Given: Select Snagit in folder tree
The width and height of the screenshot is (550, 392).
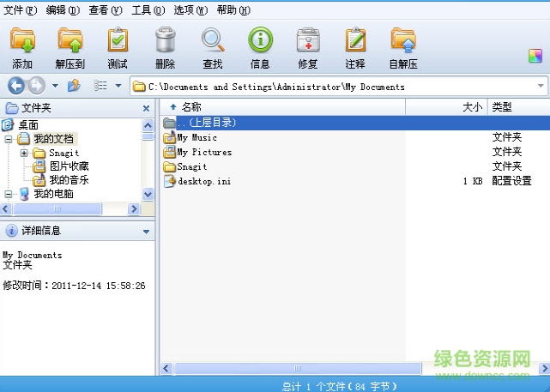Looking at the screenshot, I should 63,153.
